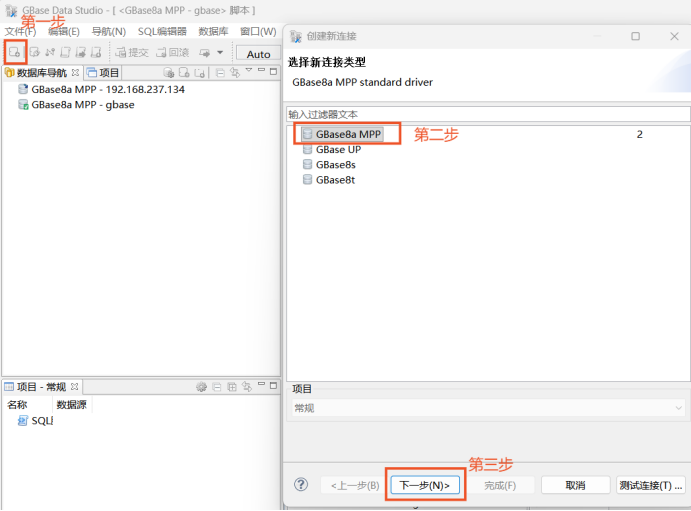Viewport: 691px width, 511px height.
Task: Open the 编辑(E) menu
Action: point(64,32)
